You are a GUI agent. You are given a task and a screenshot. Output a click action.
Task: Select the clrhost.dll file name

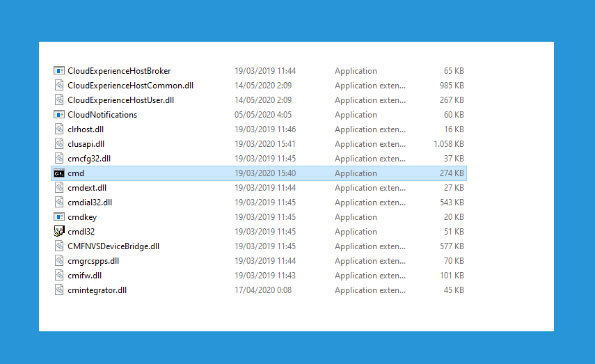tap(86, 129)
